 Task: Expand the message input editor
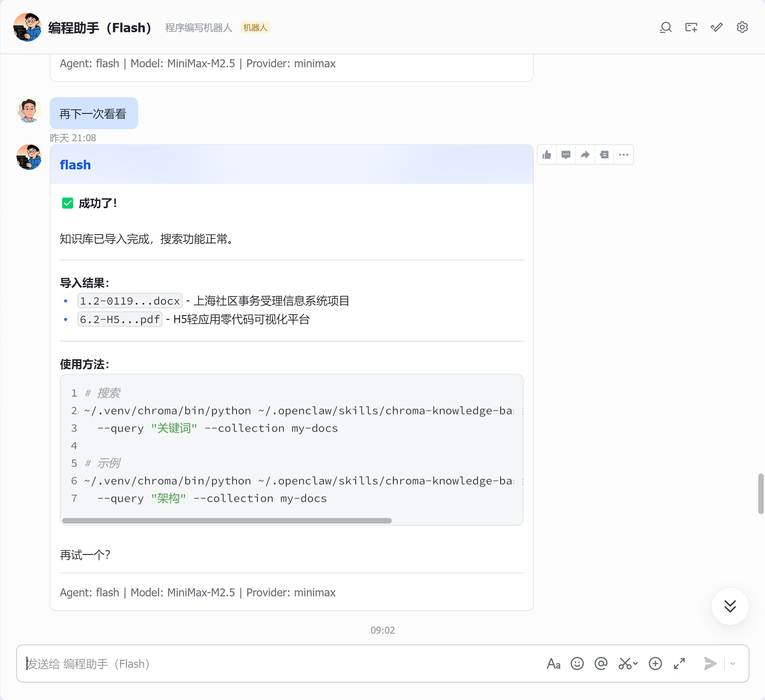(x=679, y=664)
